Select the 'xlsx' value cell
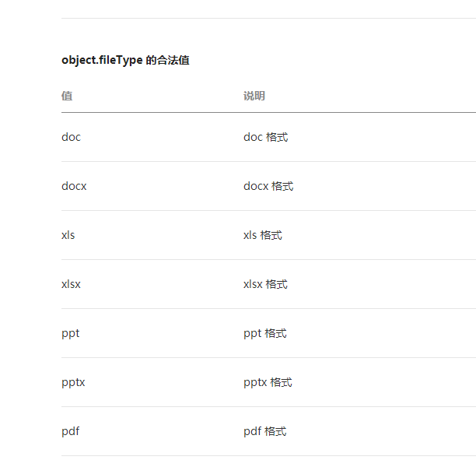The height and width of the screenshot is (474, 476). (71, 284)
